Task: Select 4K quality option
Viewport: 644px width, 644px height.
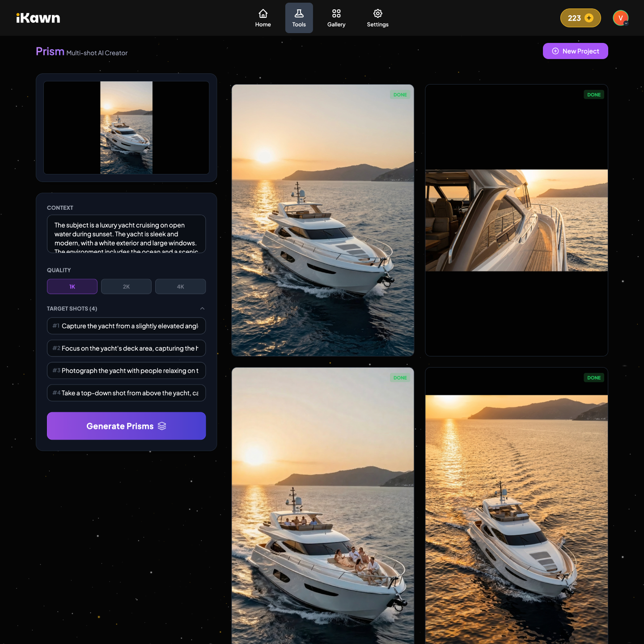Action: (180, 287)
